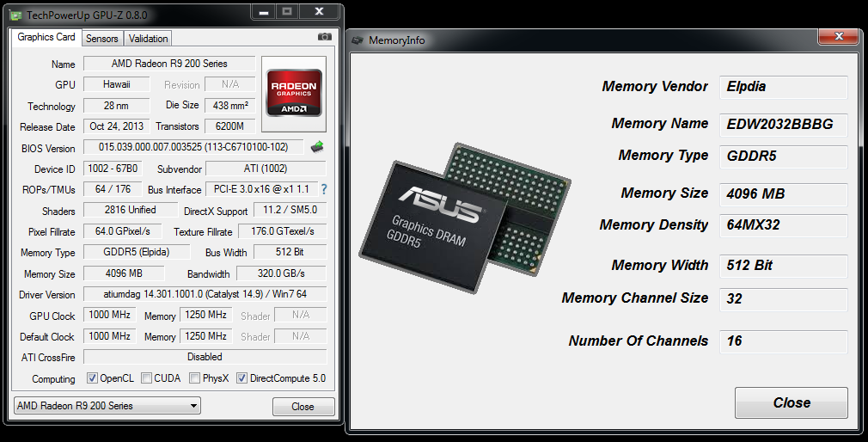Click the Bandwidth field 320.0 GB/s
This screenshot has width=868, height=442.
[x=281, y=273]
